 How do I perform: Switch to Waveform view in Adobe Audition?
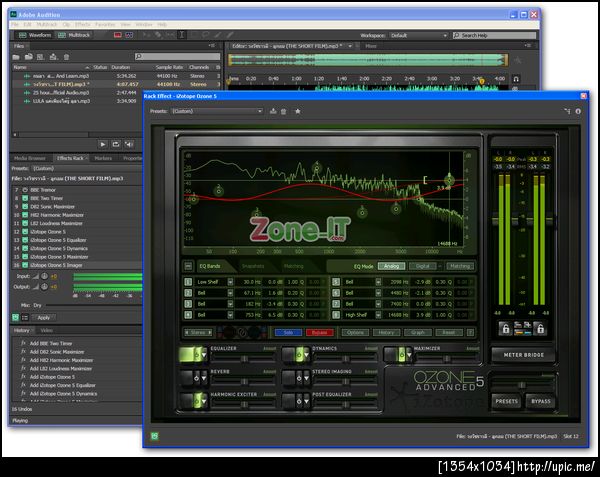point(35,35)
